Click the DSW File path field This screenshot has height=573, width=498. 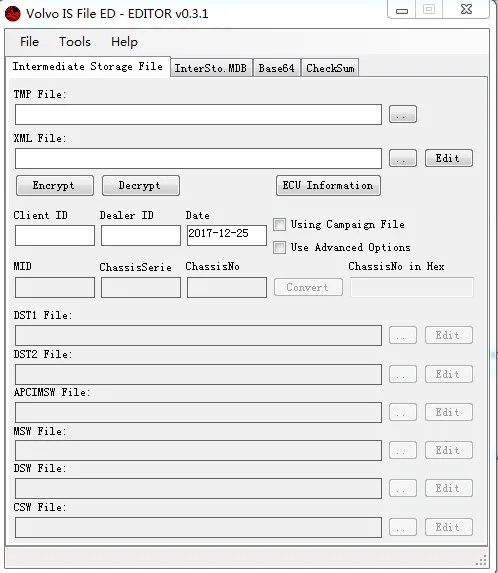[198, 489]
